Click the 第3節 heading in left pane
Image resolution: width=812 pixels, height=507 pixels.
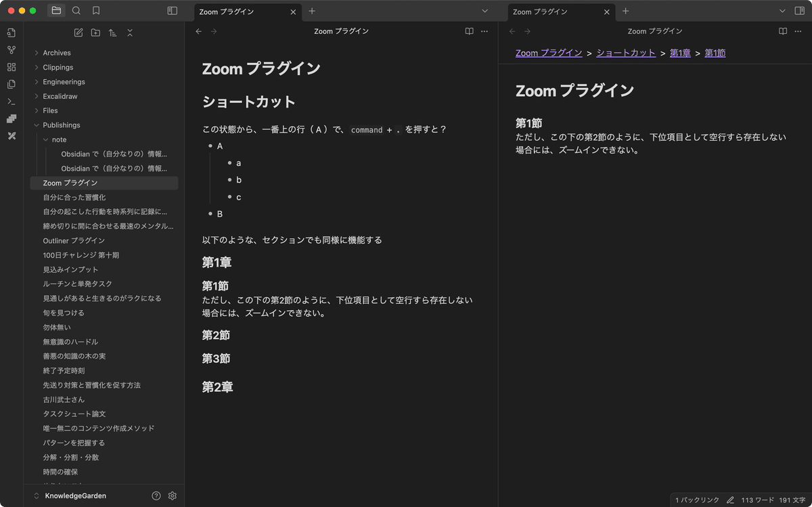pyautogui.click(x=217, y=358)
